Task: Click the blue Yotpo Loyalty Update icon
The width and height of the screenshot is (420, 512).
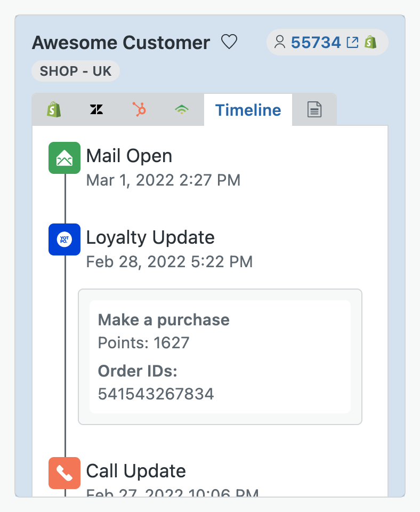Action: (64, 239)
